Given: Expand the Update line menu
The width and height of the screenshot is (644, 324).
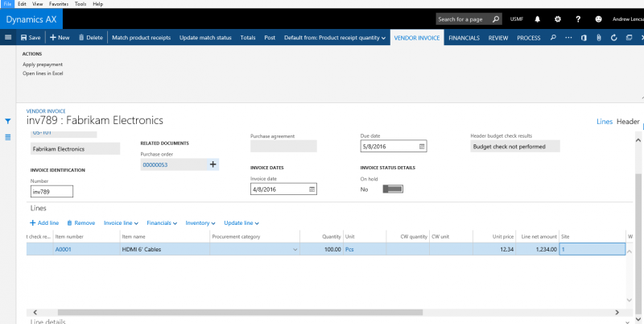Looking at the screenshot, I should 242,223.
